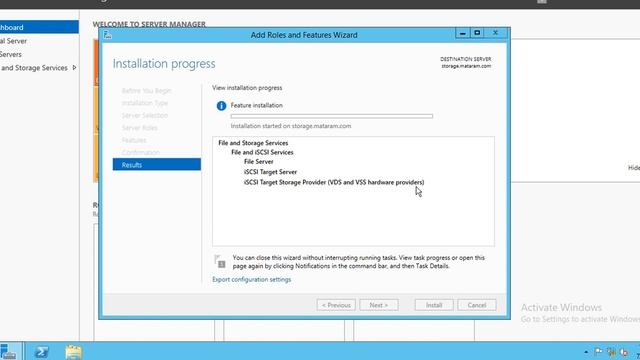
Task: Click the volume icon in system tray
Action: tap(624, 351)
